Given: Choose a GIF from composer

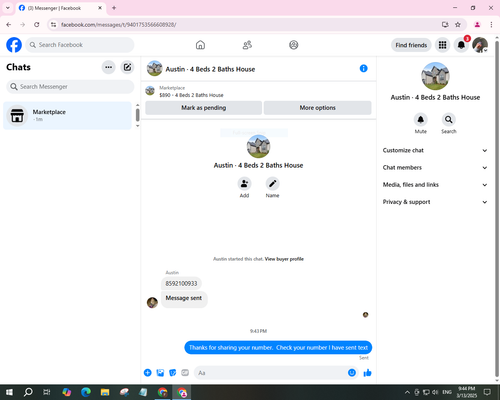Looking at the screenshot, I should point(185,373).
